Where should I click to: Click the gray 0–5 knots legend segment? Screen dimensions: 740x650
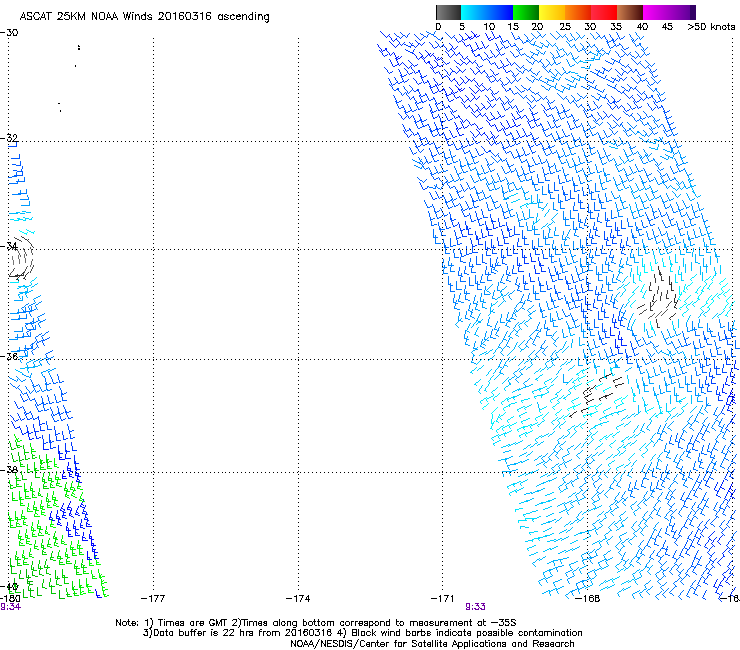(448, 12)
